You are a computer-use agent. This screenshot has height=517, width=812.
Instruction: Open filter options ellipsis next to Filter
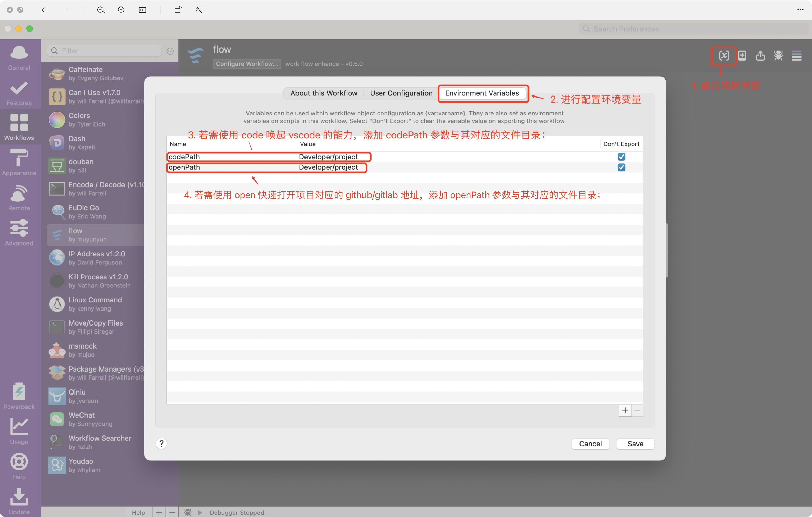[170, 51]
